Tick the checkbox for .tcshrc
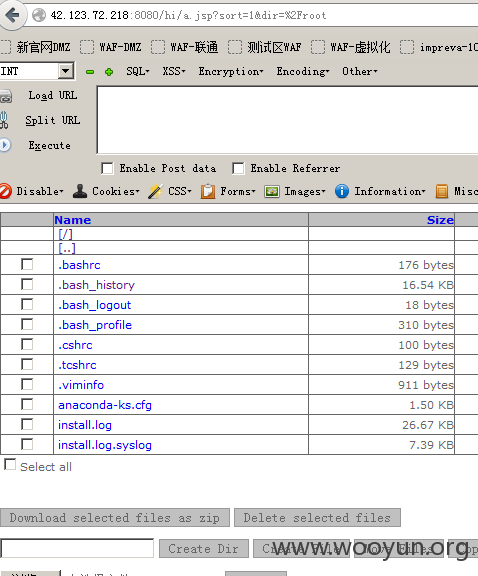This screenshot has width=478, height=576. [27, 364]
